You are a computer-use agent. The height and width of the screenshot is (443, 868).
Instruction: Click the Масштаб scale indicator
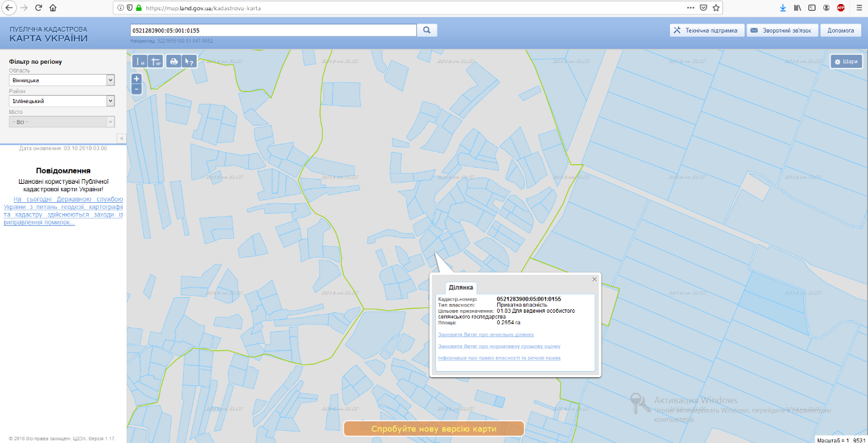[841, 440]
